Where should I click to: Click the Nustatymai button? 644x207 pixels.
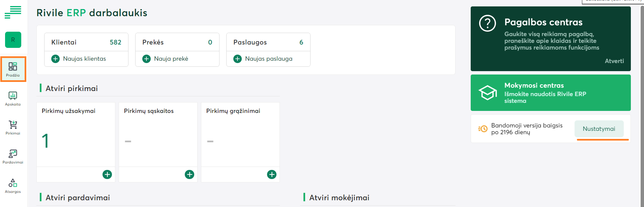click(x=599, y=129)
